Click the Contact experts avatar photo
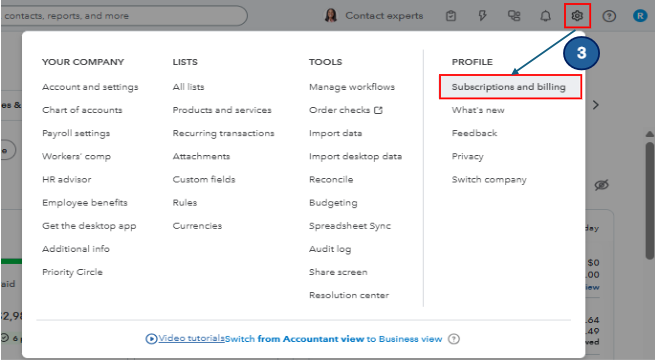 coord(331,16)
